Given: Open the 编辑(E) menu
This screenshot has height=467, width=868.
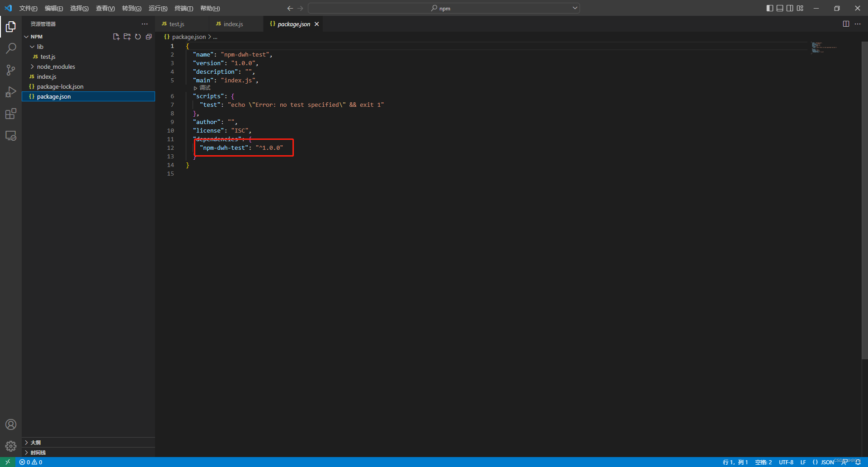Looking at the screenshot, I should click(x=54, y=8).
